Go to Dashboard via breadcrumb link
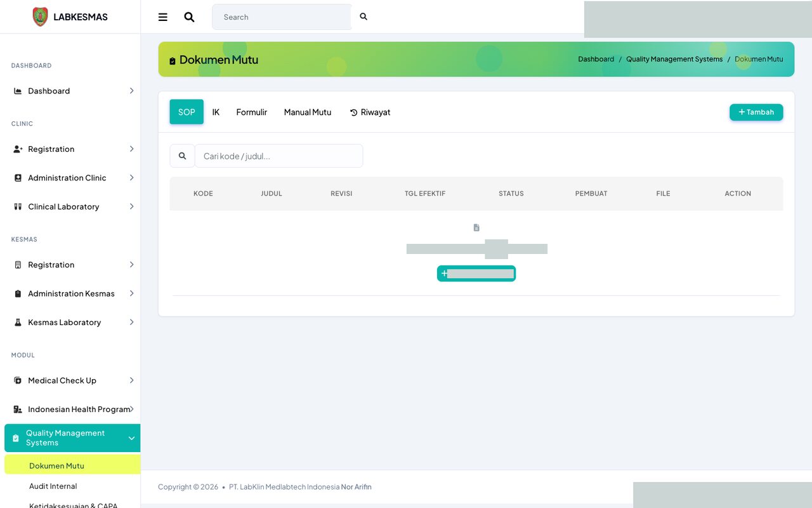Viewport: 812px width, 508px height. pos(596,59)
